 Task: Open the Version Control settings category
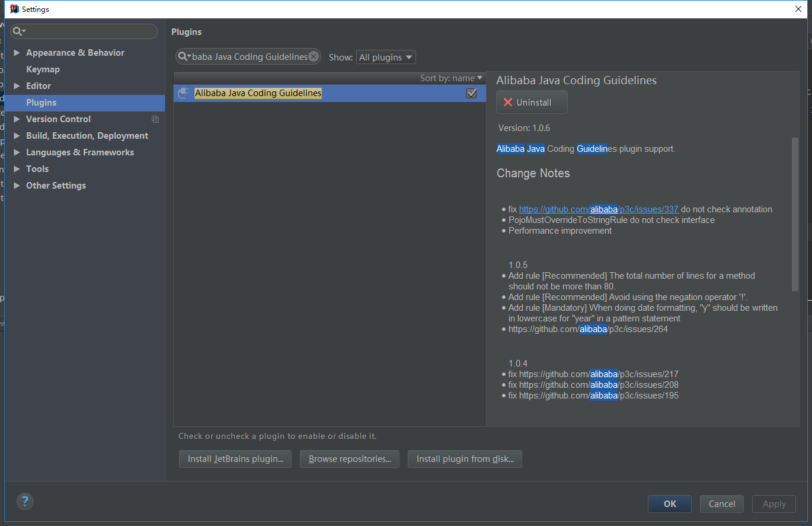tap(58, 119)
